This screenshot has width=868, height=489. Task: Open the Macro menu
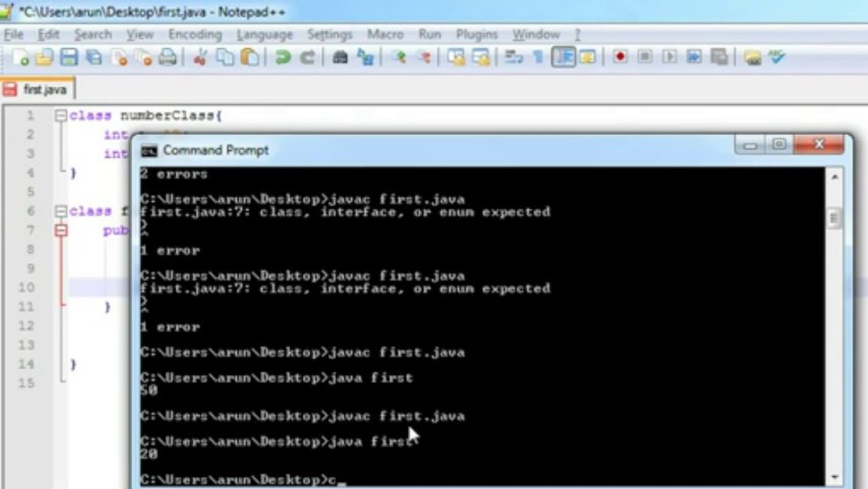pyautogui.click(x=385, y=35)
